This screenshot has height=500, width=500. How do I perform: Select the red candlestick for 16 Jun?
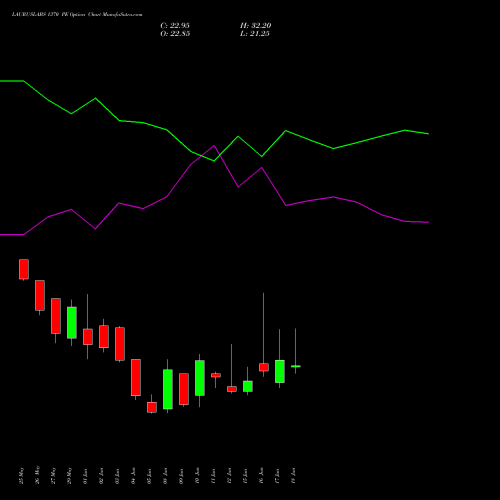[x=264, y=367]
